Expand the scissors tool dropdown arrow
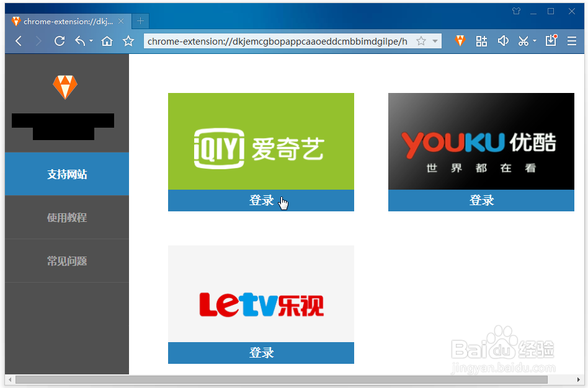 tap(535, 41)
